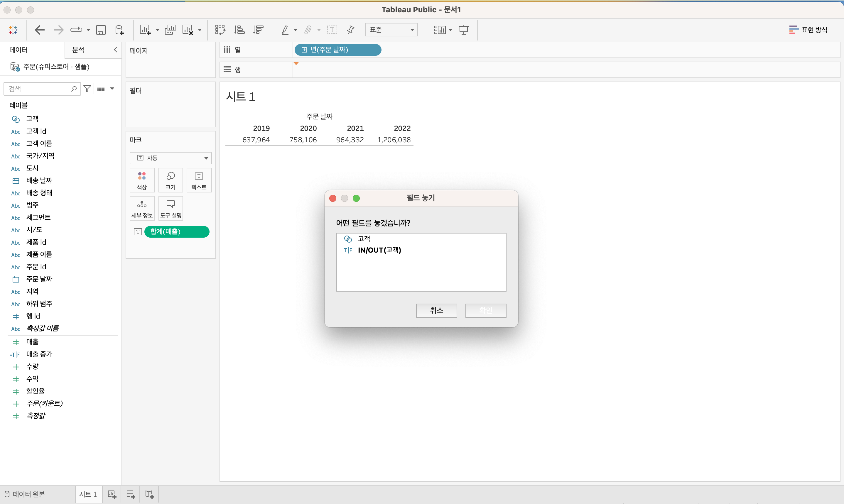The image size is (844, 504).
Task: Click the 합계(매출) pill on marks card
Action: tap(177, 232)
